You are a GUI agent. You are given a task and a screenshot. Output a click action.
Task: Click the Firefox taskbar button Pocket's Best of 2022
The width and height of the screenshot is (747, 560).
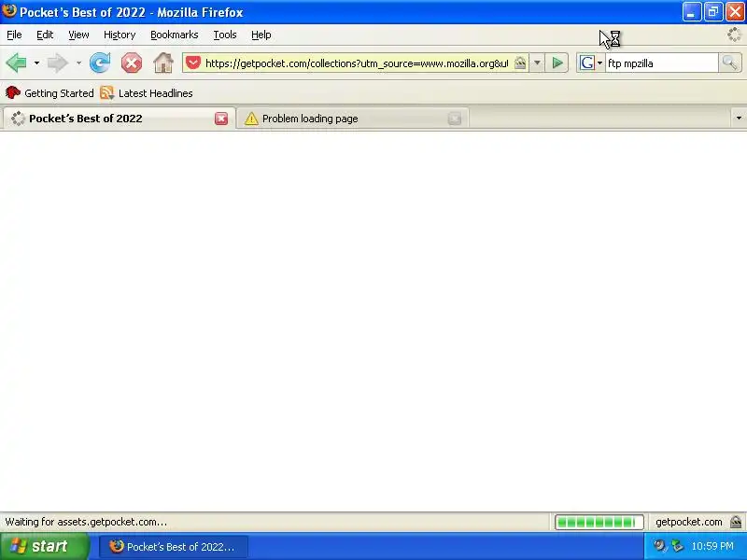tap(174, 547)
